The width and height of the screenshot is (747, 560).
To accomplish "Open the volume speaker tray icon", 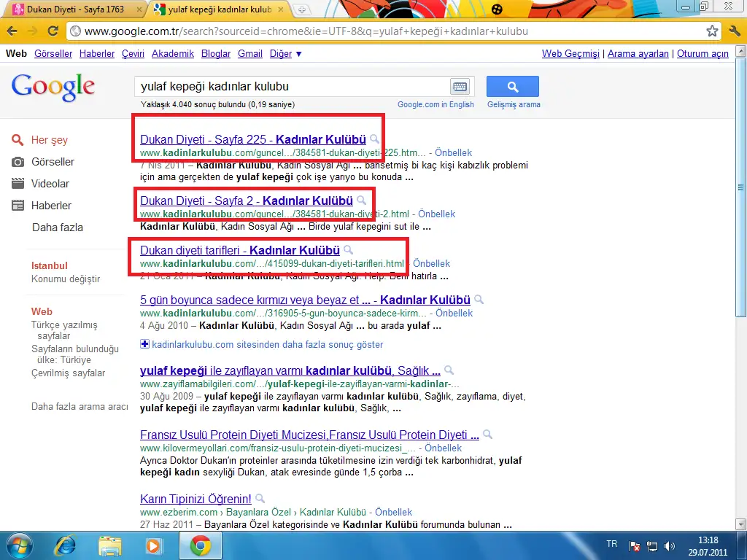I will [670, 546].
